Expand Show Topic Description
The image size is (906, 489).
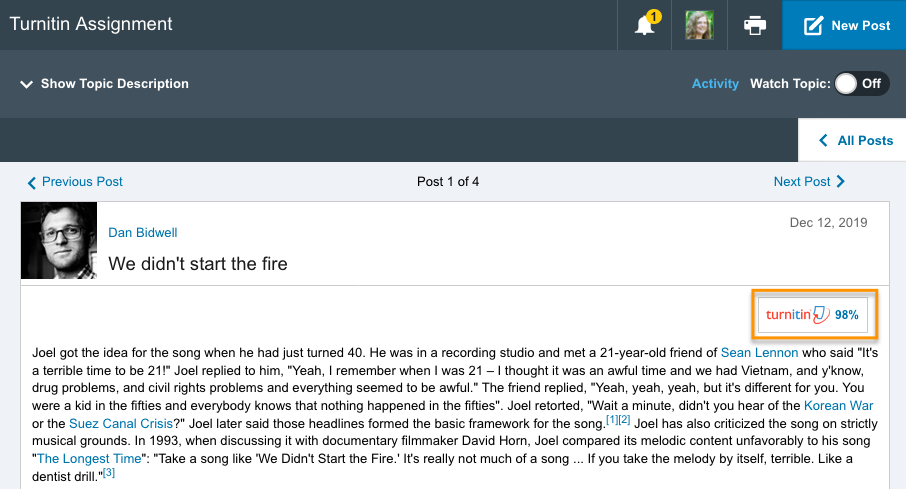click(x=104, y=84)
